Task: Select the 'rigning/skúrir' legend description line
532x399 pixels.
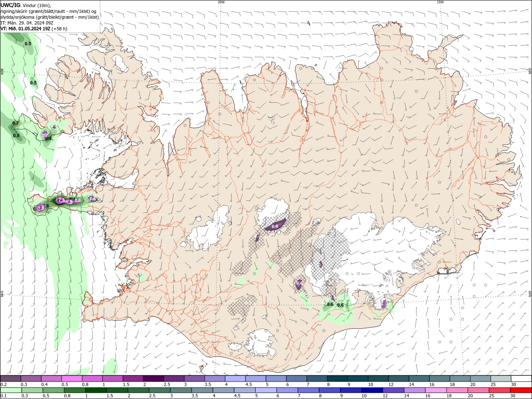Action: [x=49, y=11]
